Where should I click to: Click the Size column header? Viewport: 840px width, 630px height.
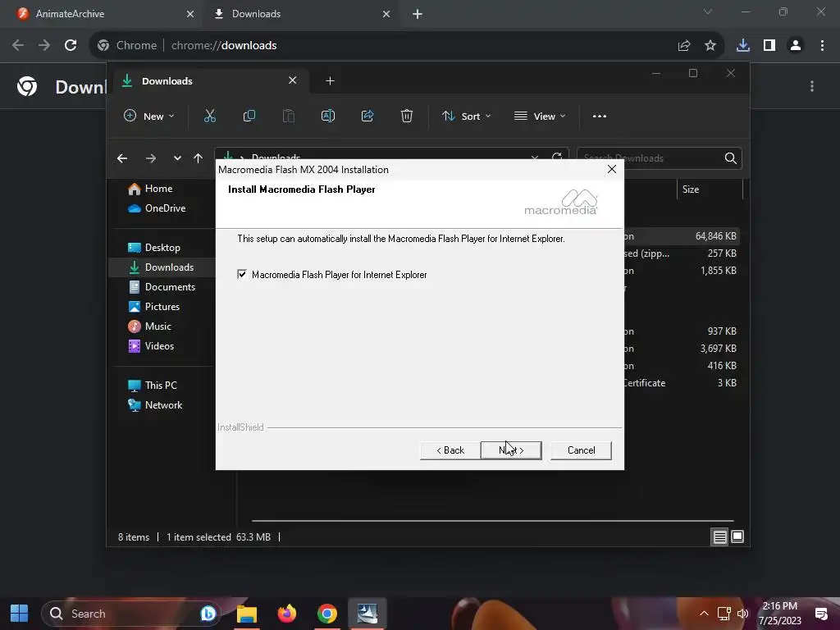[x=710, y=189]
